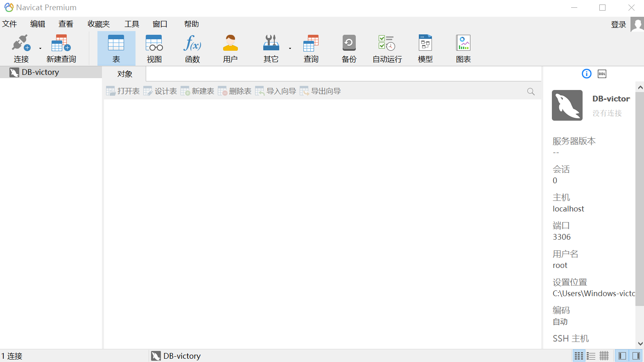The width and height of the screenshot is (644, 362).
Task: Click the 登录 (Login) link
Action: tap(619, 25)
